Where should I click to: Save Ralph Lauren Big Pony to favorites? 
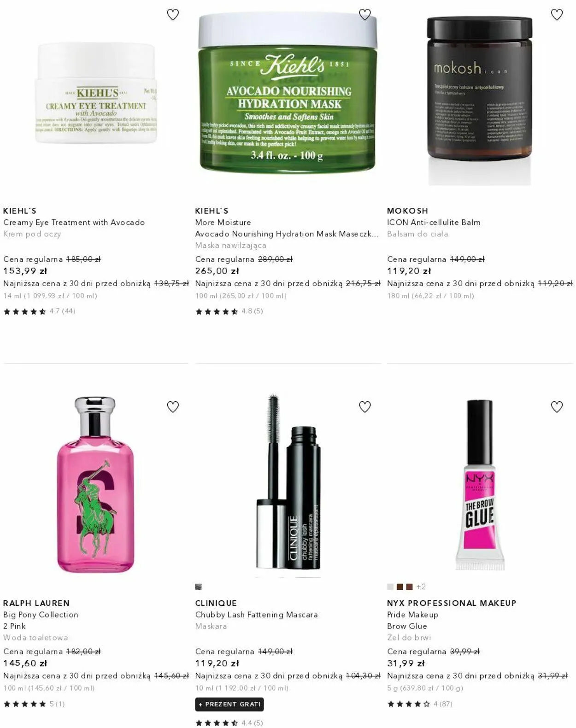173,407
